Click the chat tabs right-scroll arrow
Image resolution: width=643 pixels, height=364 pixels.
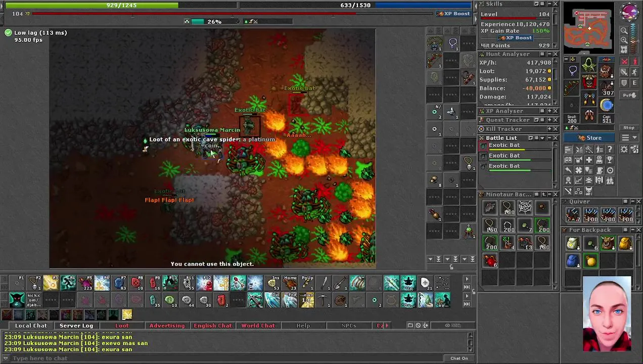[x=387, y=326]
